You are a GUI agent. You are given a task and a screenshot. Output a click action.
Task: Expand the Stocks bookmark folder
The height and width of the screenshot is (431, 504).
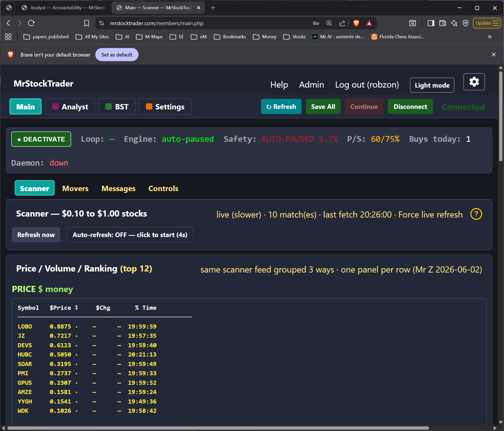click(x=294, y=37)
